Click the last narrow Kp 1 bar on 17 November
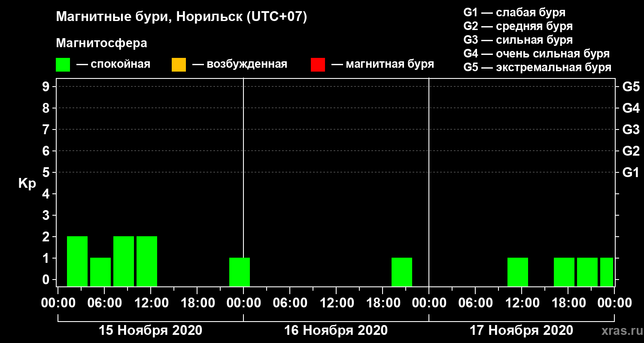644x343 pixels. 607,272
